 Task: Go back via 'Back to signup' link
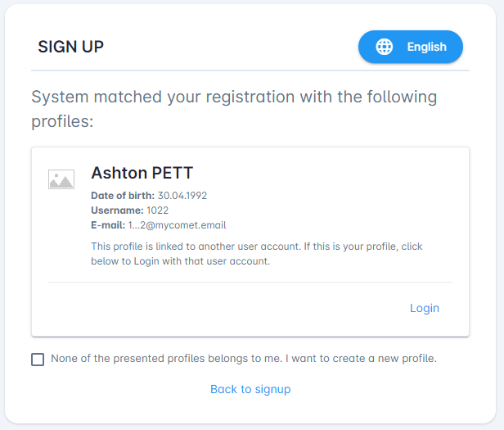point(250,389)
